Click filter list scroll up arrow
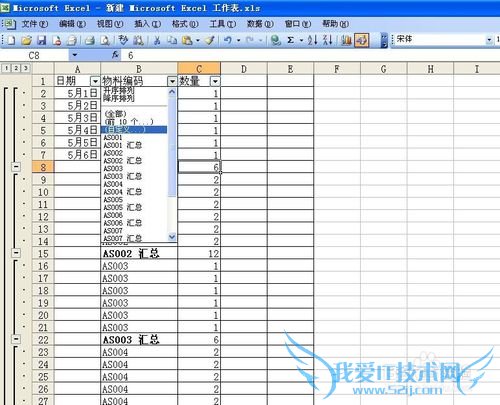Viewport: 500px width, 405px height. (x=172, y=92)
